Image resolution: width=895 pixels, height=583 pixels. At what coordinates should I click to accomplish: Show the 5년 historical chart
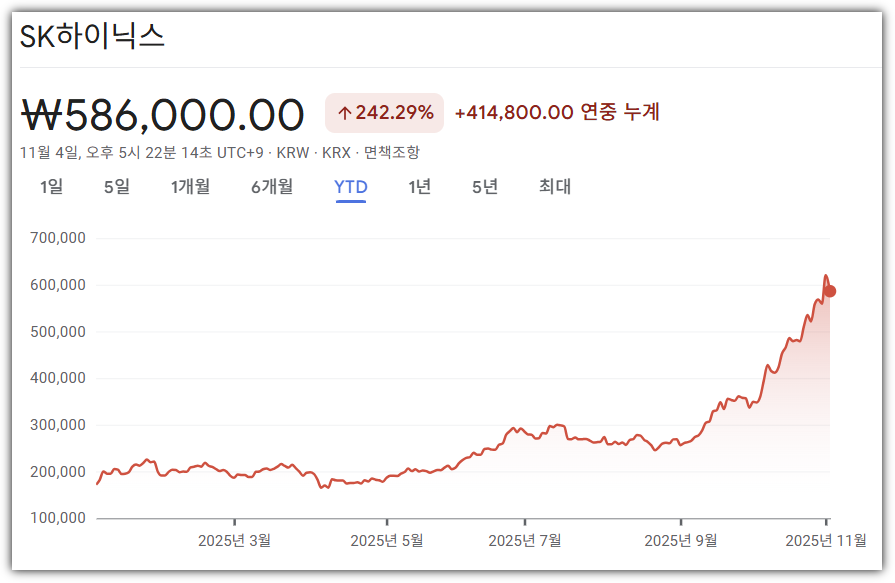pyautogui.click(x=483, y=187)
